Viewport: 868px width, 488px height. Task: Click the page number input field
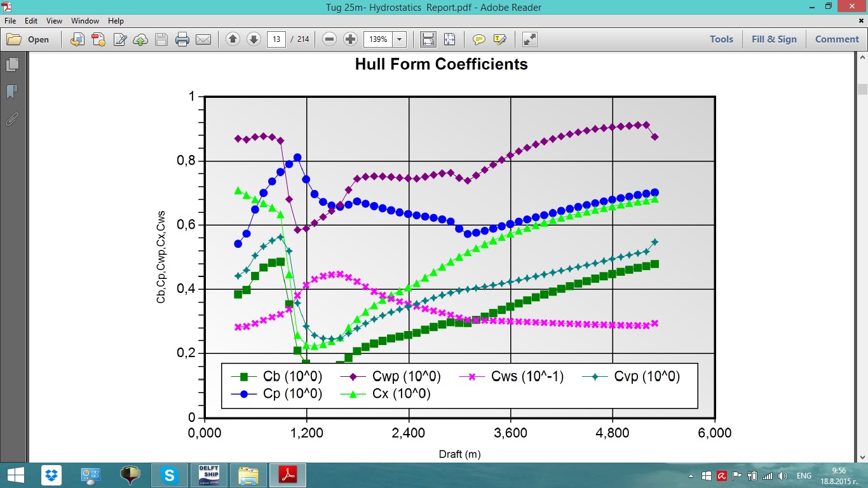[x=276, y=39]
